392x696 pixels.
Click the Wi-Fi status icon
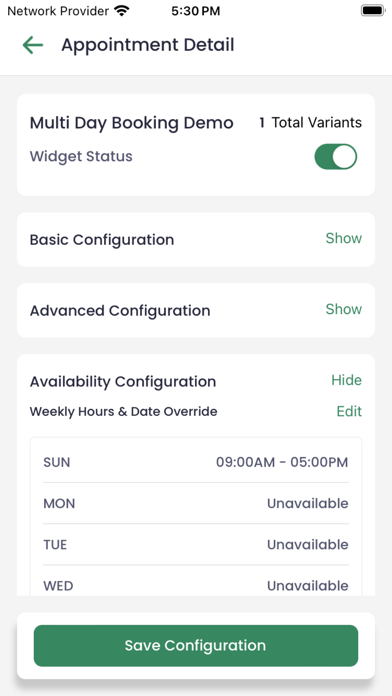point(121,11)
